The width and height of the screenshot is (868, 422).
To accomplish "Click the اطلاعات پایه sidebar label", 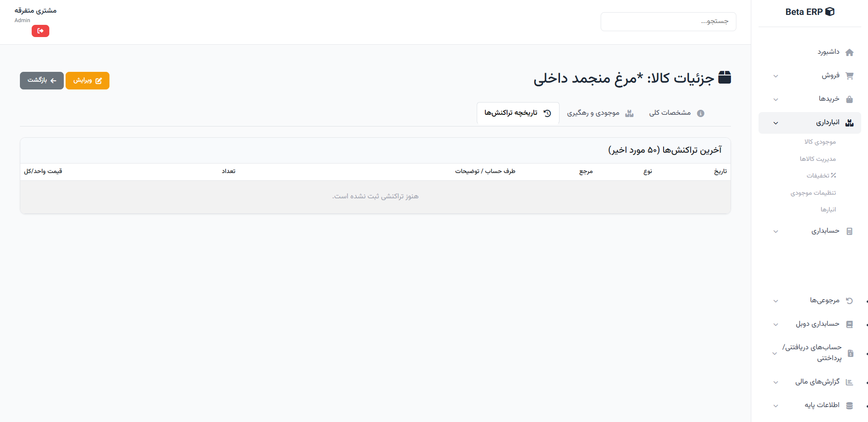I will coord(822,405).
